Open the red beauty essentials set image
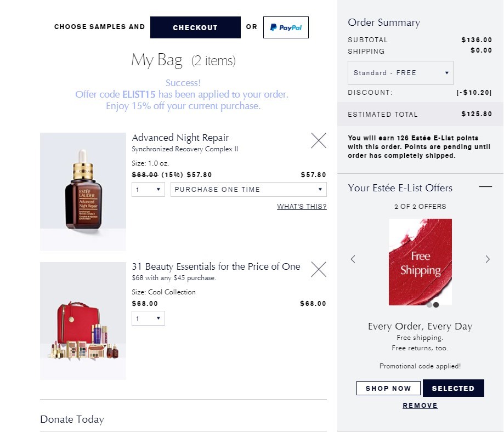504x432 pixels. click(x=83, y=321)
